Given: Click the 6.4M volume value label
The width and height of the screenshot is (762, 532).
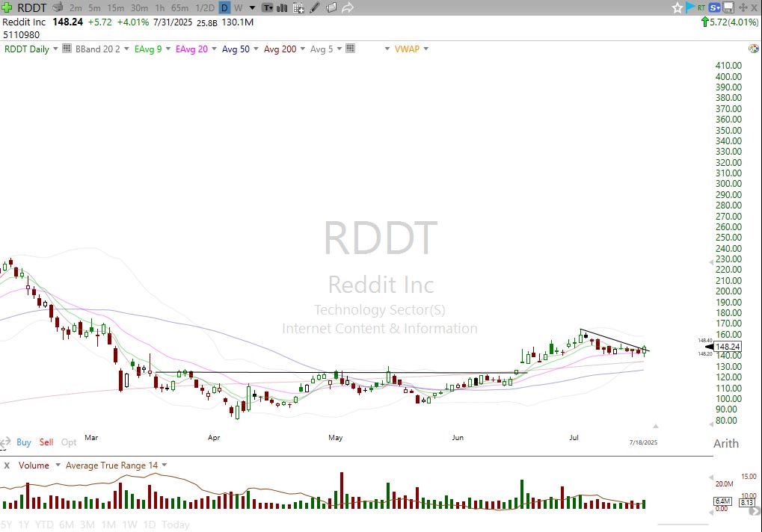Looking at the screenshot, I should tap(722, 501).
